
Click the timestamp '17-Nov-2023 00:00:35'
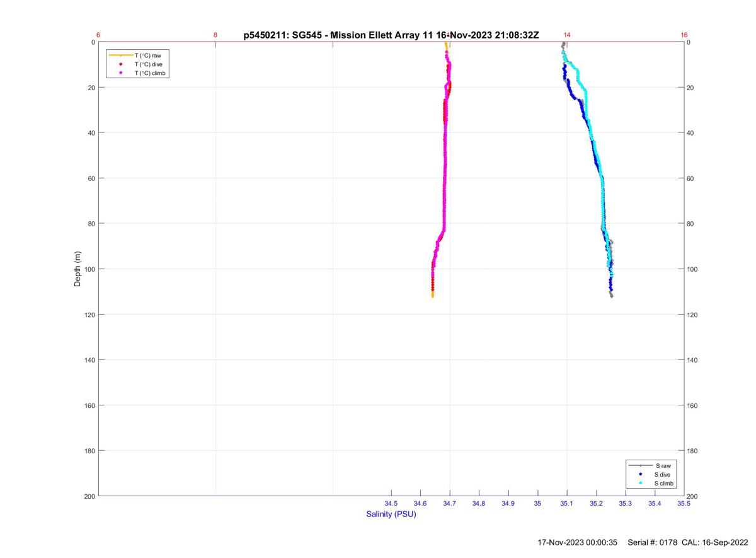pos(578,542)
